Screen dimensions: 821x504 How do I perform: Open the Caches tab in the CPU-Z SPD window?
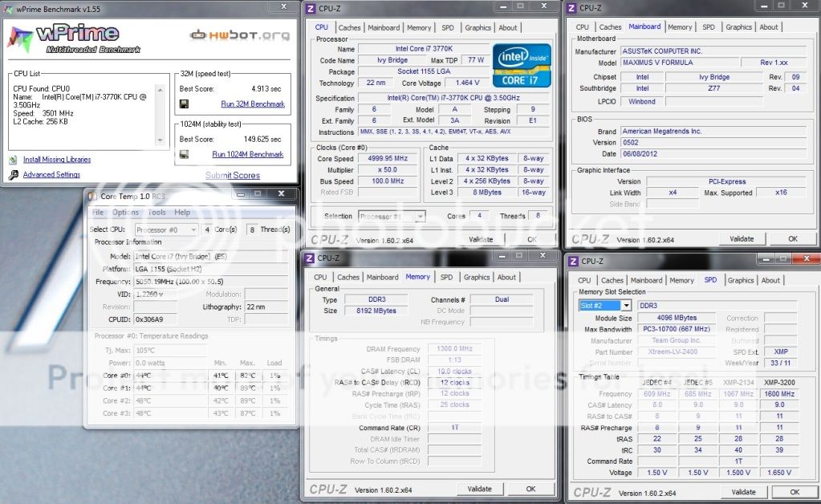[x=612, y=281]
